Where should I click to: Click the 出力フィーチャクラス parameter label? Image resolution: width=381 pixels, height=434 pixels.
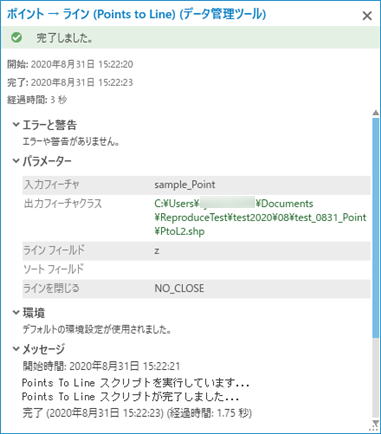(x=63, y=203)
